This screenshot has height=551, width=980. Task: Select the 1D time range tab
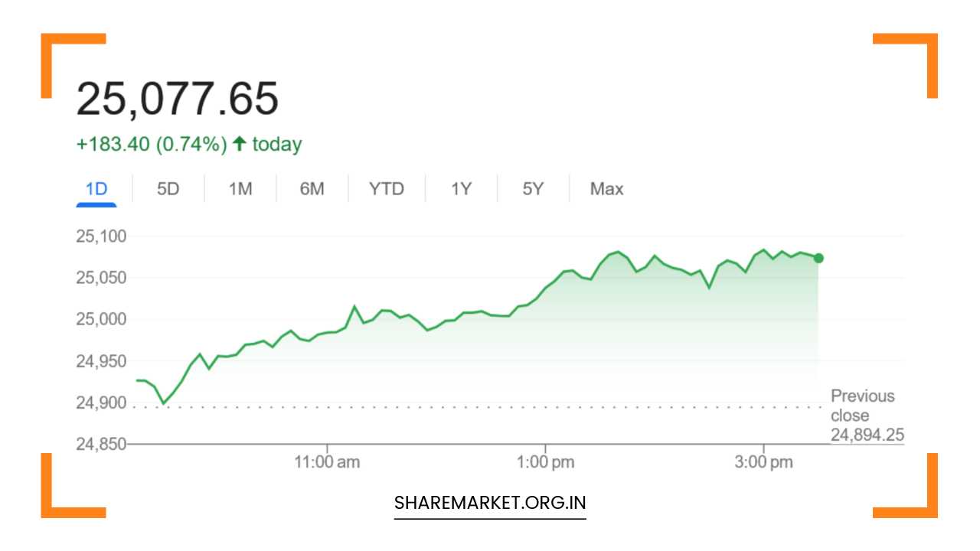point(96,189)
